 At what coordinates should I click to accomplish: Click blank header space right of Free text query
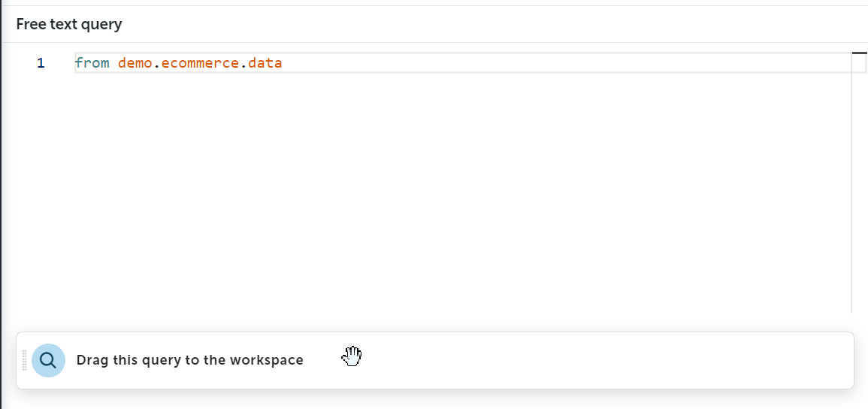(493, 24)
